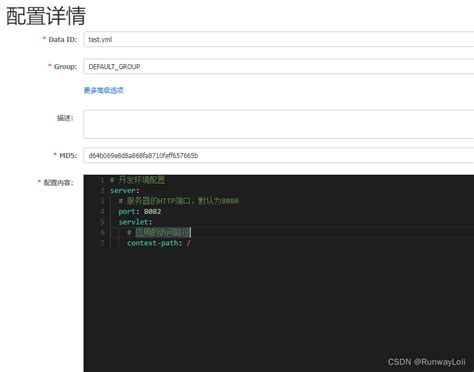Click the MD5 field with hash value
The width and height of the screenshot is (474, 372).
279,155
